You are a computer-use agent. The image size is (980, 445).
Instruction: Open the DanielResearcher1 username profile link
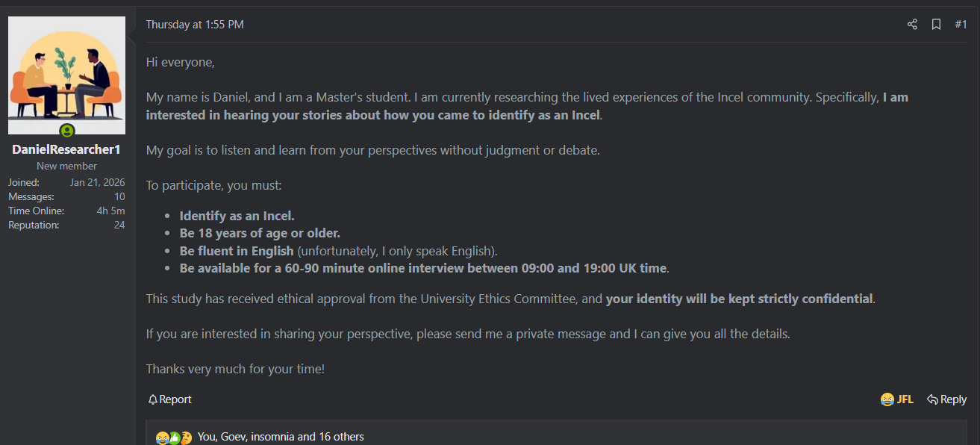[x=66, y=149]
